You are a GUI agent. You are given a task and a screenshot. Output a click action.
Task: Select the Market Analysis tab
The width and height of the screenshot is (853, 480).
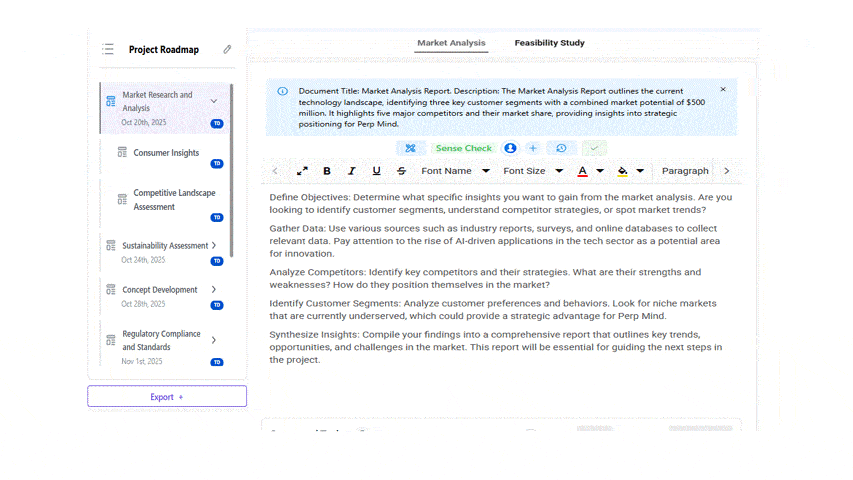pyautogui.click(x=451, y=43)
